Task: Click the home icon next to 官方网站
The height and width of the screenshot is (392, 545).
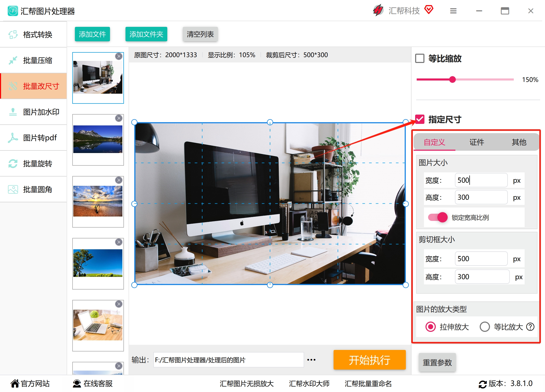Action: pyautogui.click(x=15, y=384)
